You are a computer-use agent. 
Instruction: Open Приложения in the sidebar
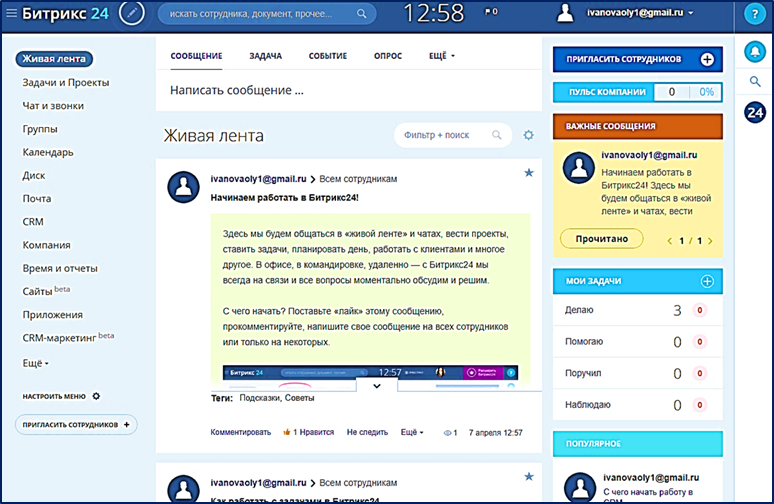coord(52,314)
